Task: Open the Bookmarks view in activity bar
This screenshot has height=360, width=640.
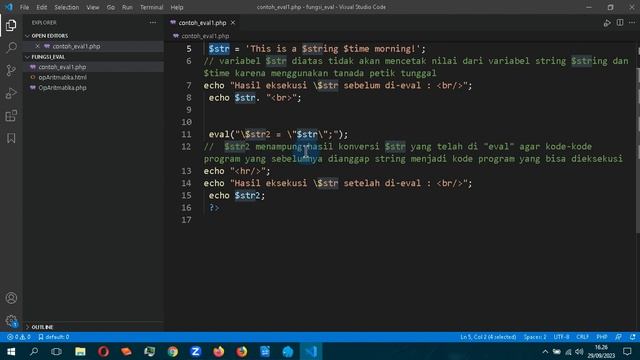Action: point(11,138)
